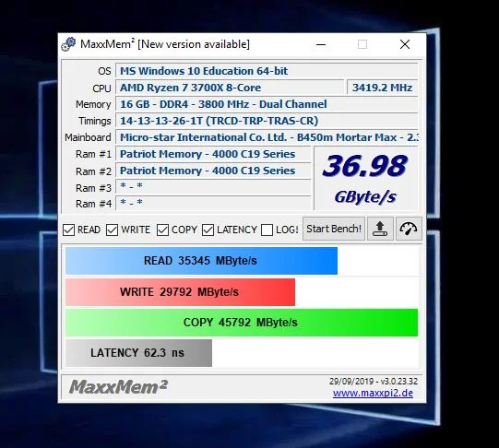Click the upload results arrow icon button
Screen dimensions: 499x448
(x=380, y=229)
